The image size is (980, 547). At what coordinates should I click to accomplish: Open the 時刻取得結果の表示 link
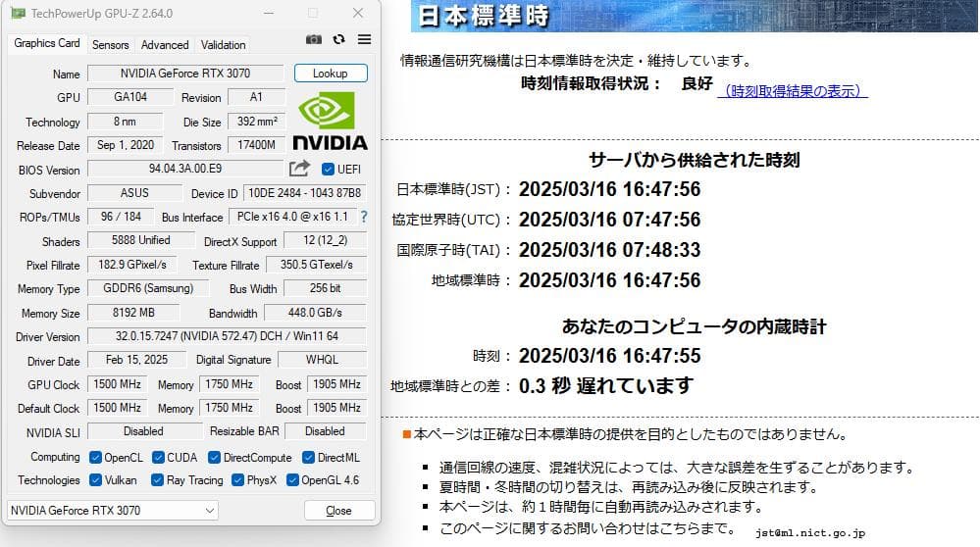[793, 91]
